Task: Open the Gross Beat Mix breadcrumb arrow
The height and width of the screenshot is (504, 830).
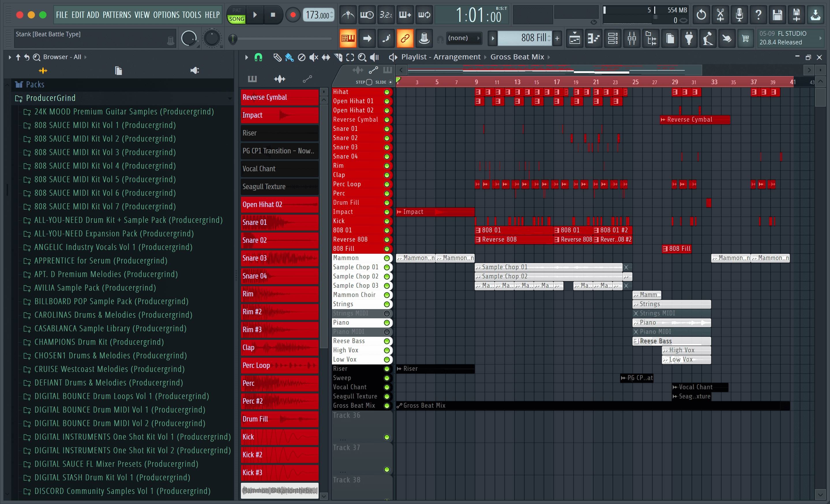Action: pyautogui.click(x=549, y=57)
